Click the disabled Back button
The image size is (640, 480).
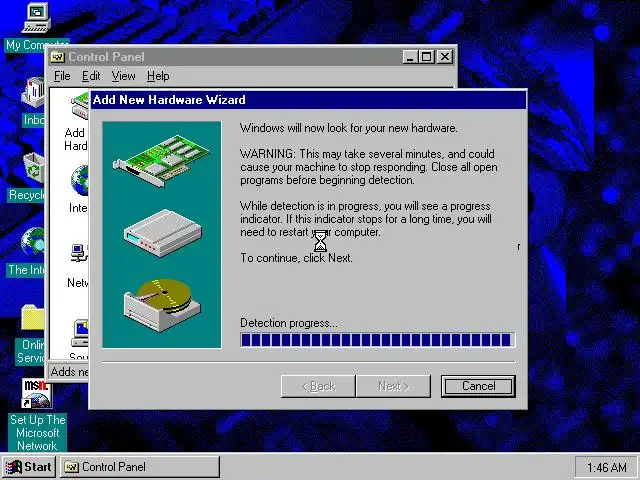pyautogui.click(x=318, y=386)
